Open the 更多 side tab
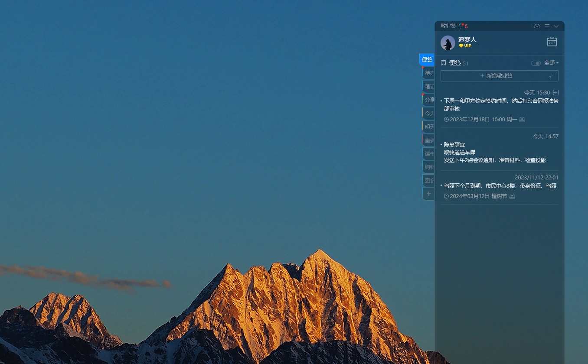This screenshot has width=588, height=364. click(428, 180)
